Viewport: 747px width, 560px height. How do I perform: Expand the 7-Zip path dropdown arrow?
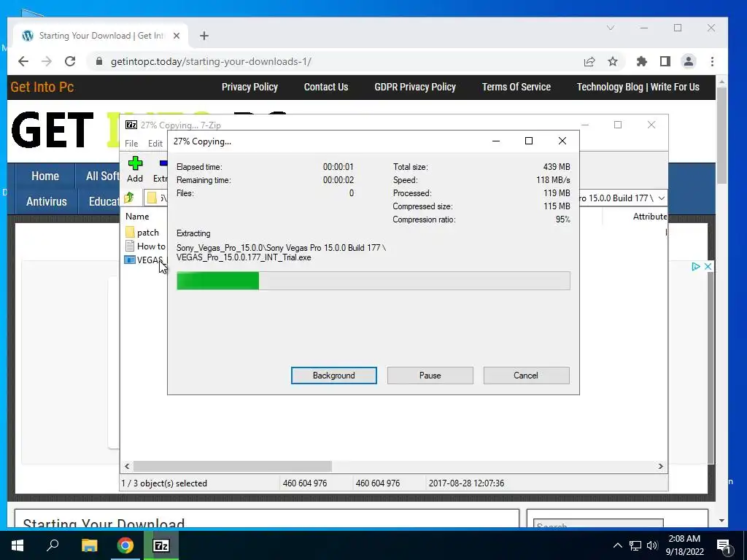pos(661,198)
